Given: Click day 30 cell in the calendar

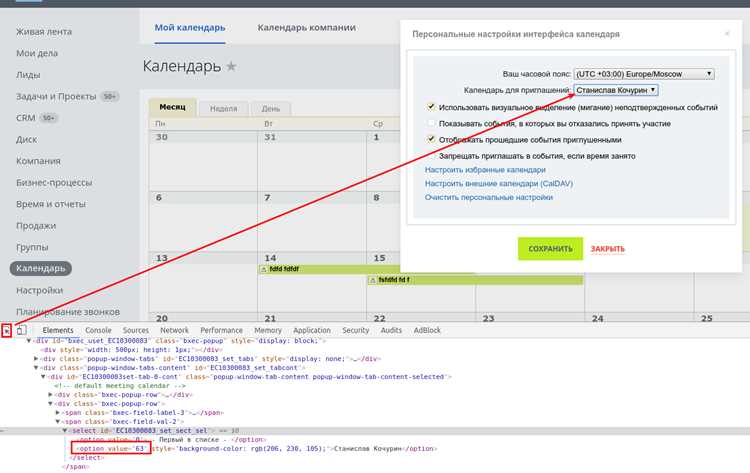Looking at the screenshot, I should [203, 161].
